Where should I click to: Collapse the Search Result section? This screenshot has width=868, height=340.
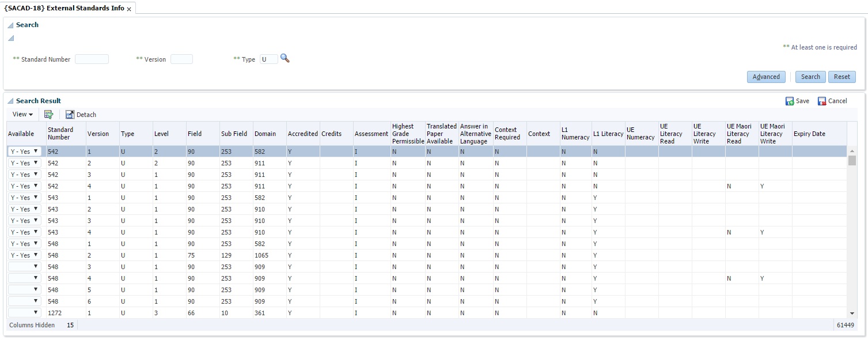pos(10,101)
